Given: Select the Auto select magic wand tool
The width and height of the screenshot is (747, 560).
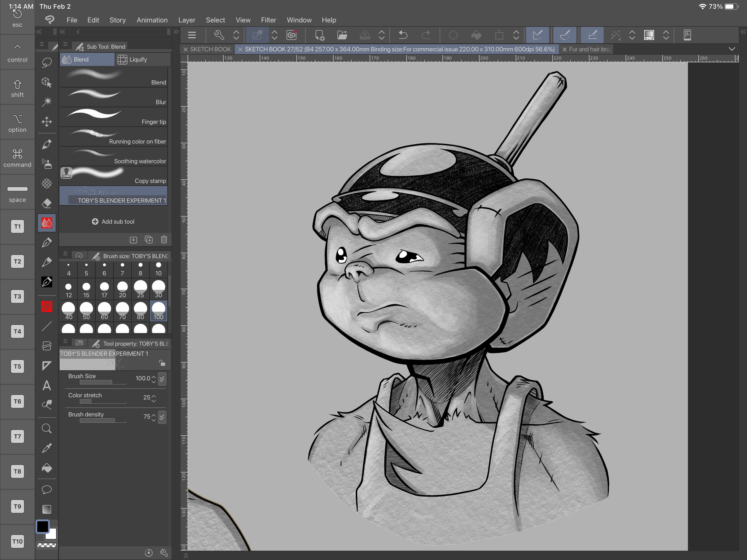Looking at the screenshot, I should pos(46,102).
